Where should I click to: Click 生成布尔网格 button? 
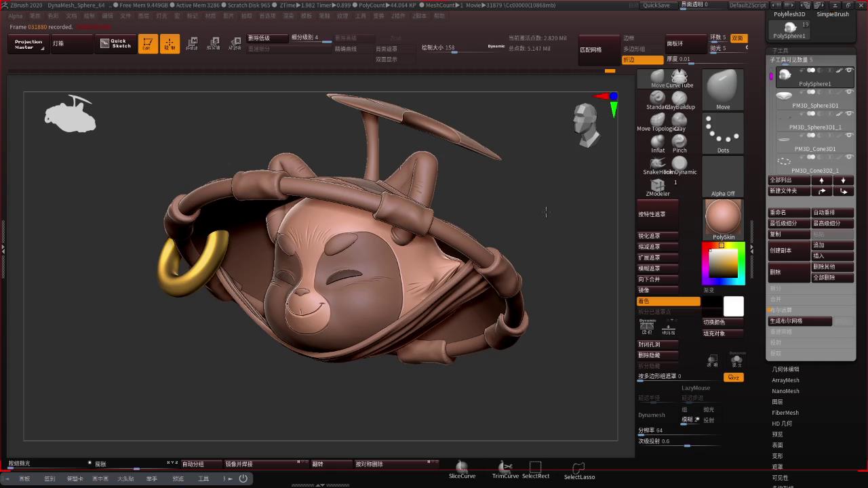800,321
